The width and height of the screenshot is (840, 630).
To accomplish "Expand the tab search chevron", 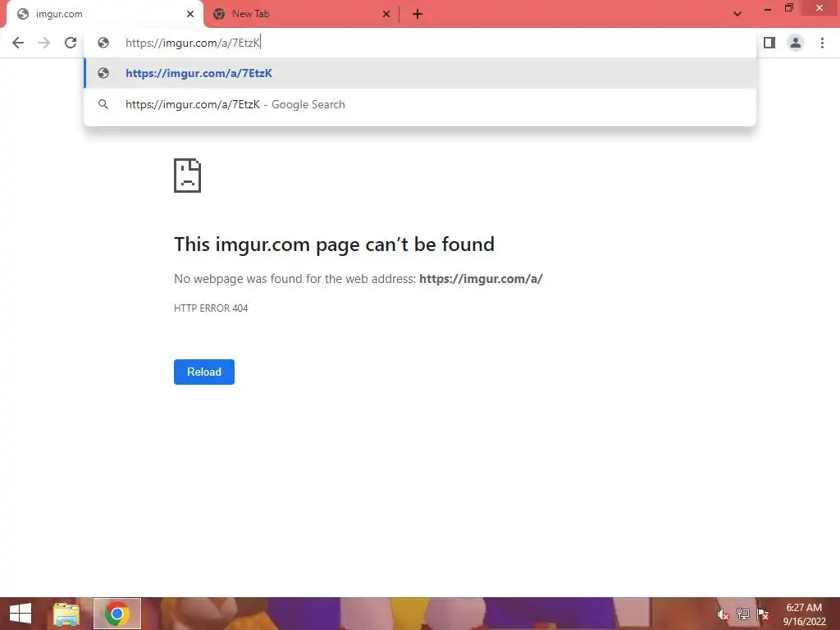I will (737, 14).
